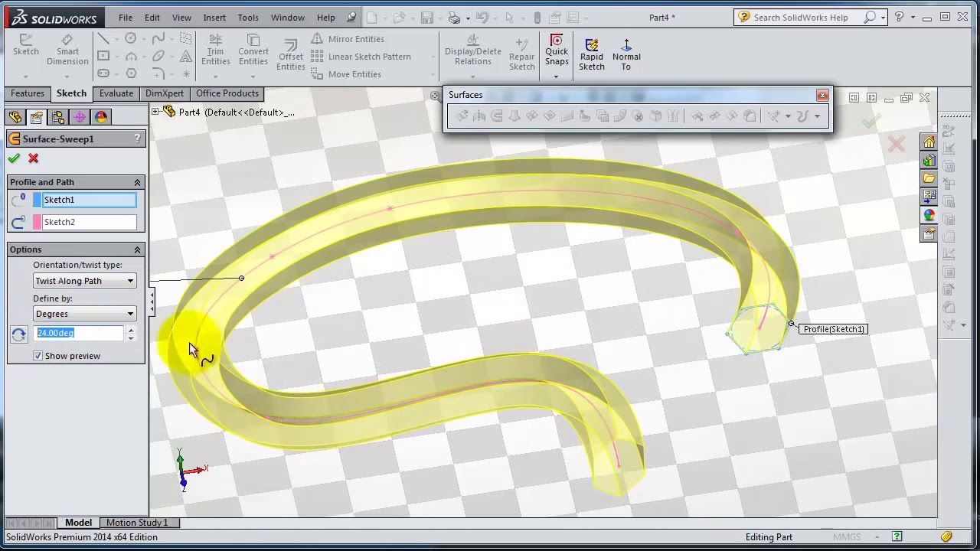Open Orientation/twist type dropdown
This screenshot has height=551, width=980.
[84, 281]
